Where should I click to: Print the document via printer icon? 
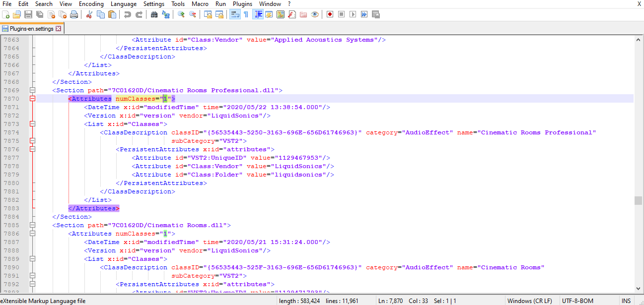[74, 14]
